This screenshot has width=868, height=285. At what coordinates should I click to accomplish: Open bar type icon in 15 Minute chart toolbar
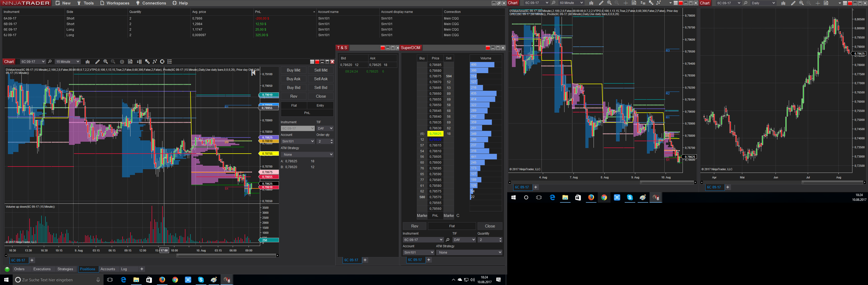click(x=88, y=61)
